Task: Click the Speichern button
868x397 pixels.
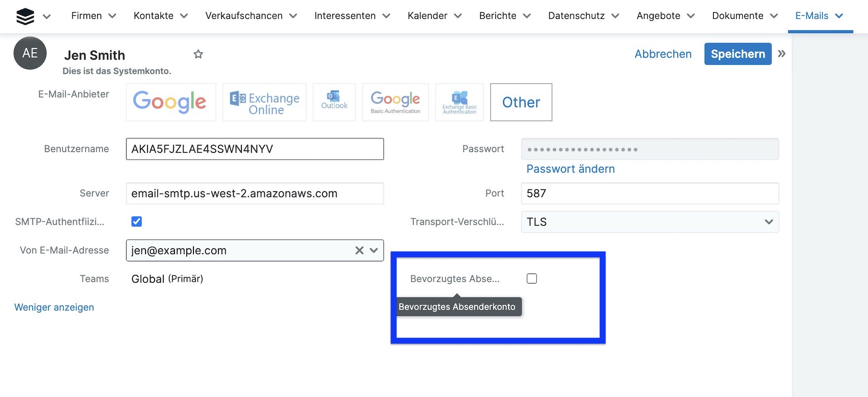Action: (737, 54)
